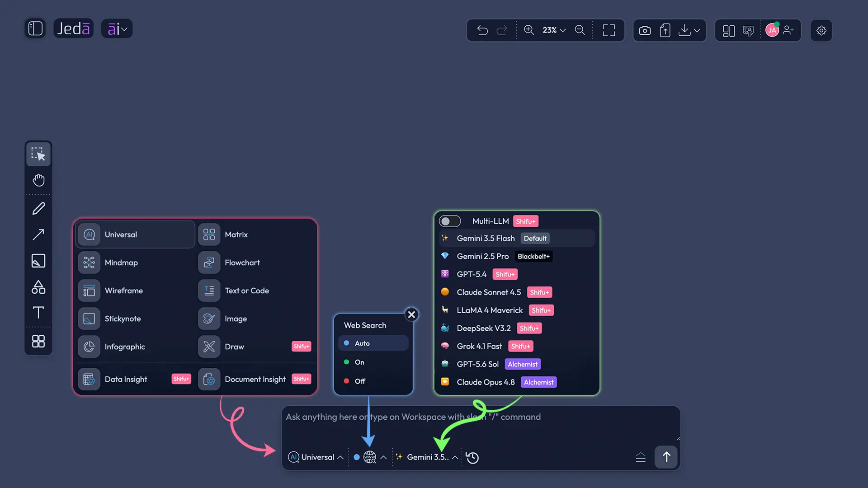Select the Text tool

[38, 313]
